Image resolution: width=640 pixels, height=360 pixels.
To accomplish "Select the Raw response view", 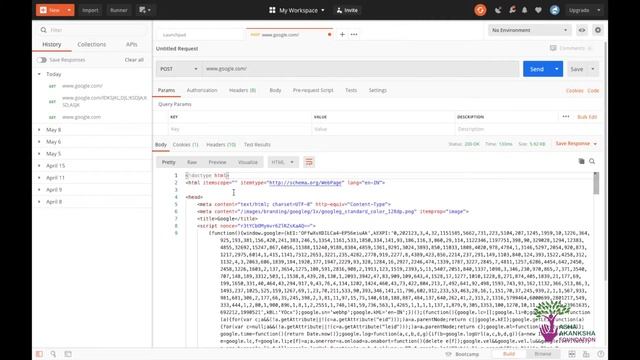I will coord(192,162).
